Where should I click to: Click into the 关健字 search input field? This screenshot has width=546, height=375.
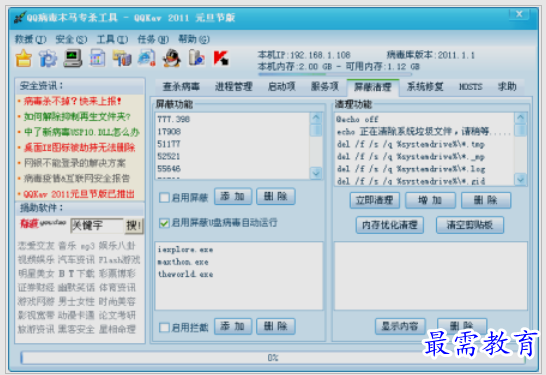click(97, 226)
